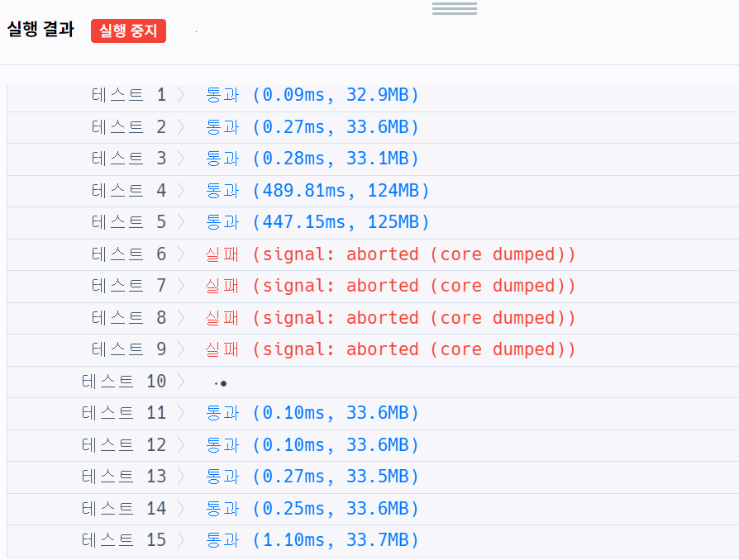Screen dimensions: 739x560
Task: Click result '통과 (0.09ms, 32.9MB)'
Action: [x=312, y=95]
